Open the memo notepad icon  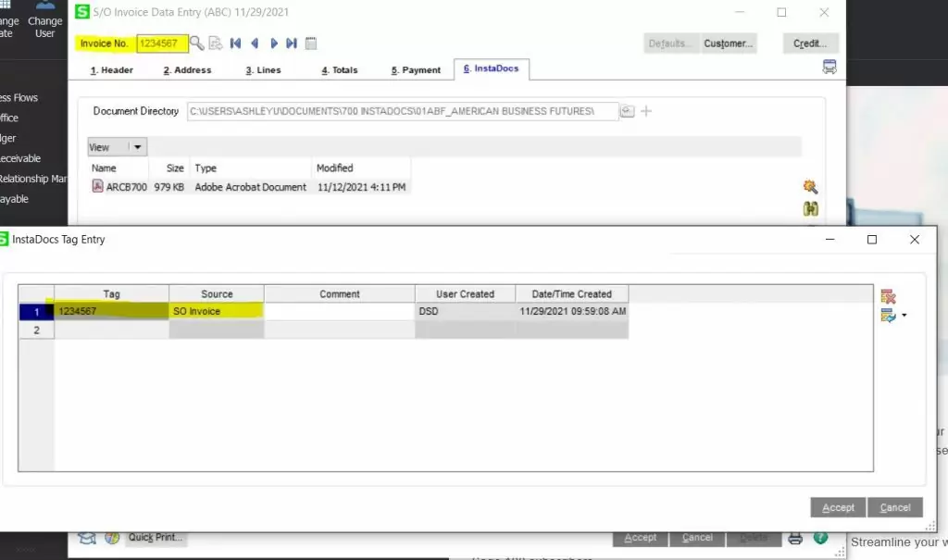pos(311,43)
